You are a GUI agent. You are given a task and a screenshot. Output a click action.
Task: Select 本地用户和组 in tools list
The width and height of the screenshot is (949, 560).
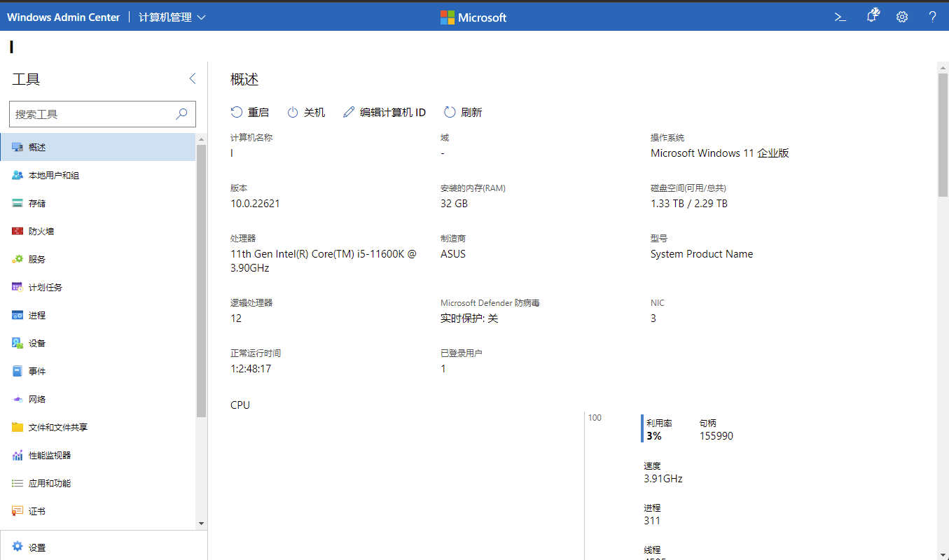[98, 175]
